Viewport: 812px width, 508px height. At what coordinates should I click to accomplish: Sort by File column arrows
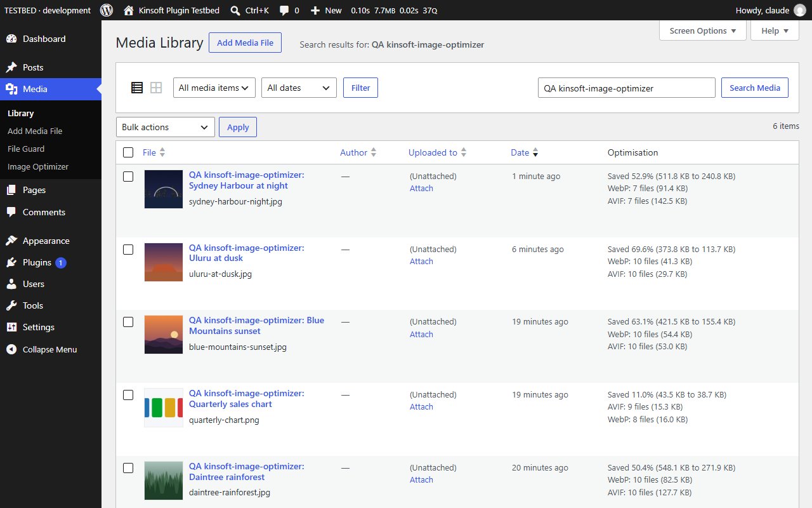tap(162, 152)
